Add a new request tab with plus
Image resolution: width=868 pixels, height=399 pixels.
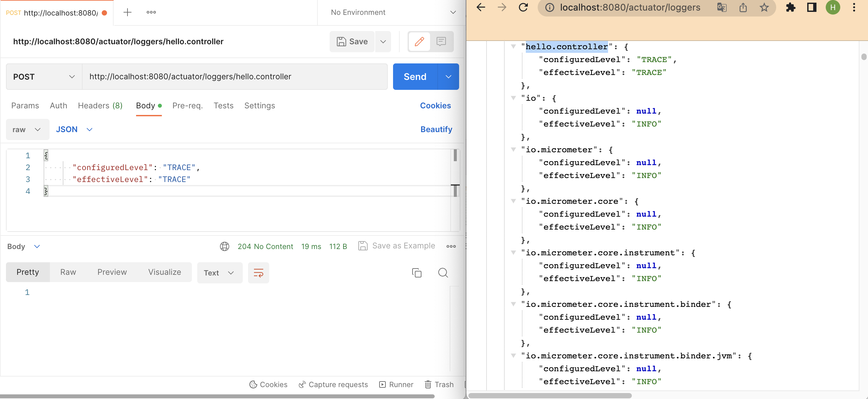point(127,13)
